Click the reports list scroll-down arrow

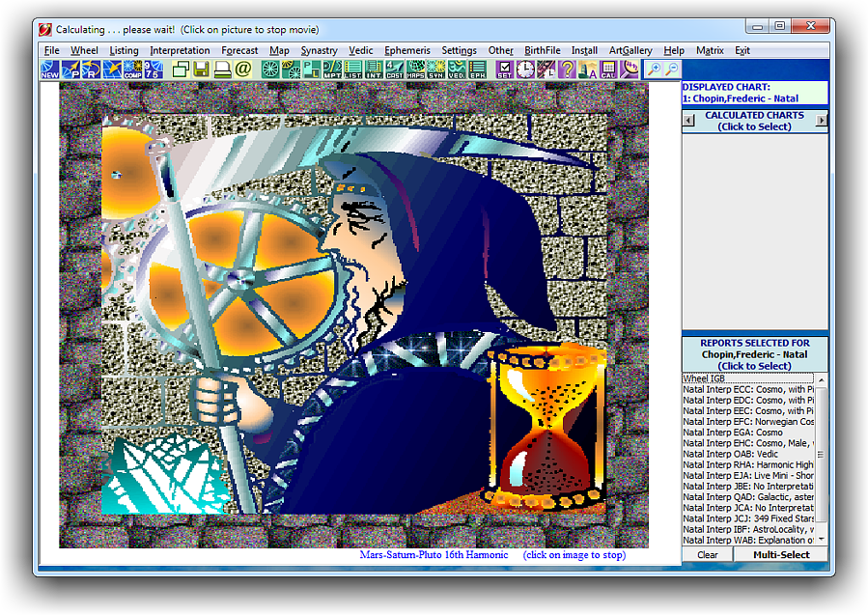(x=822, y=539)
